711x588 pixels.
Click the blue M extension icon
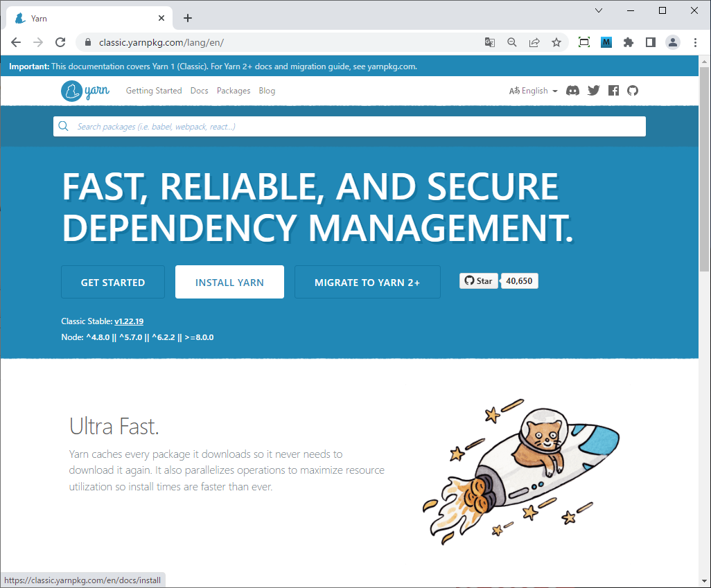[606, 43]
